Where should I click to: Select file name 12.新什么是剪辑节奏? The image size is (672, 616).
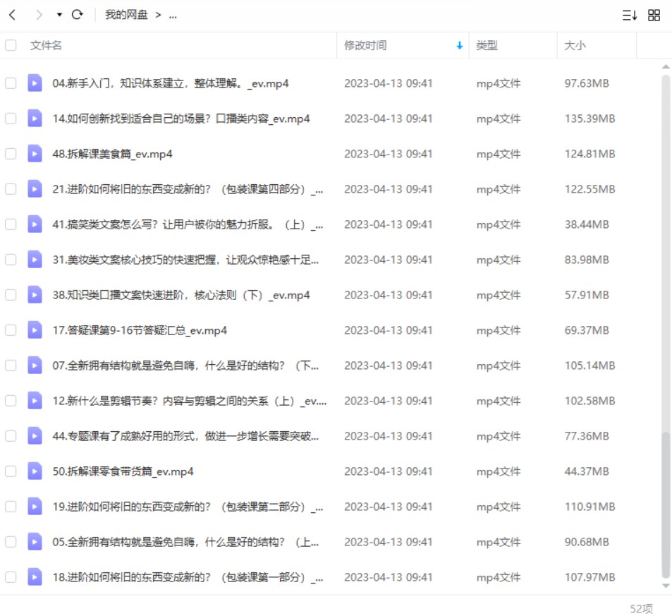click(x=190, y=401)
